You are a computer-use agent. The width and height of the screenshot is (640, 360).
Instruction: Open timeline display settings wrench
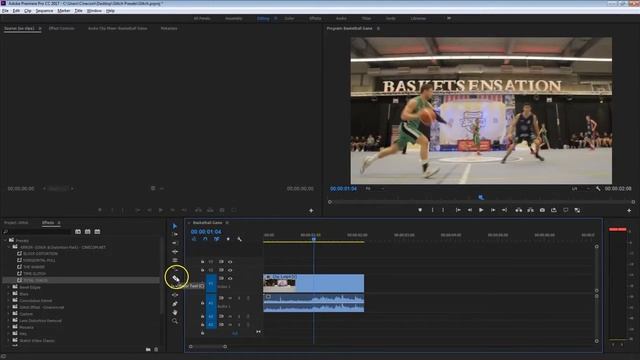(x=240, y=239)
